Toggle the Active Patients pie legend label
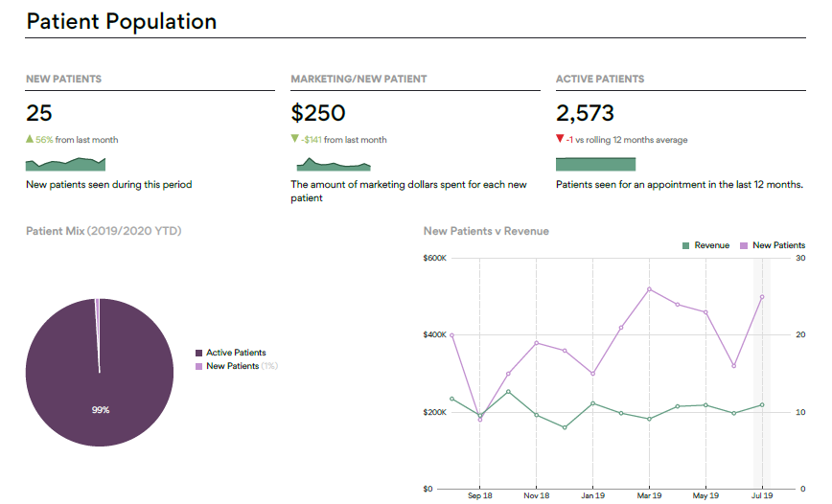 (236, 353)
